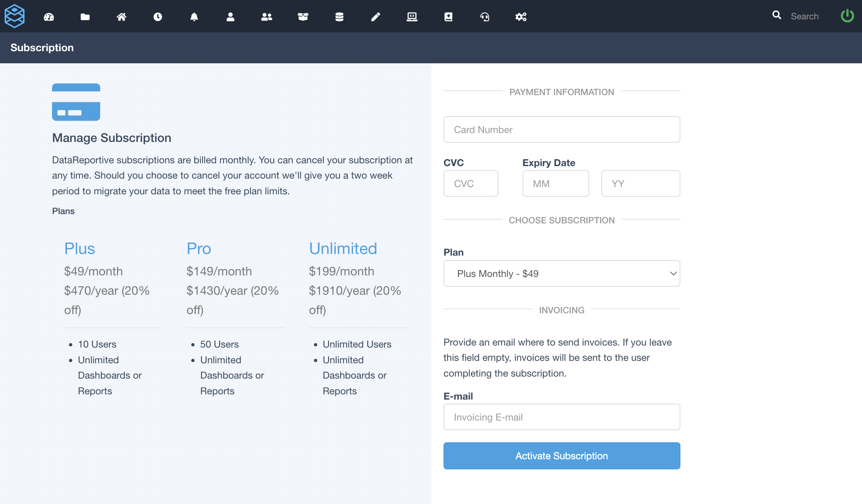Click the INVOICING section label
The image size is (862, 504).
pos(562,310)
